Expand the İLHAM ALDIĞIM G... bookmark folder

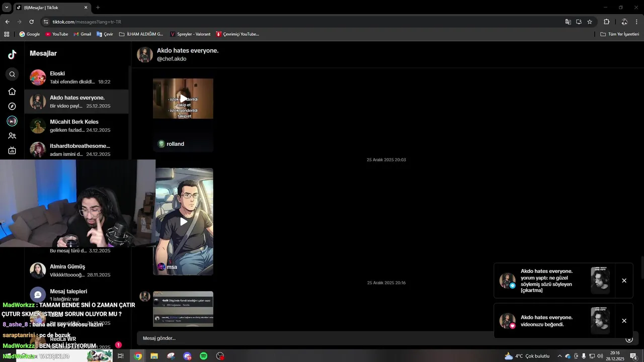pyautogui.click(x=141, y=34)
